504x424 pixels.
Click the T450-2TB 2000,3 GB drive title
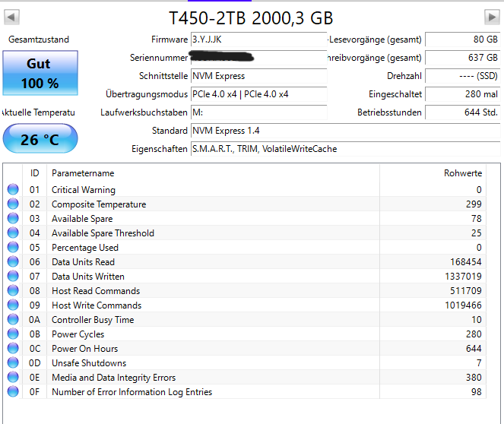251,18
